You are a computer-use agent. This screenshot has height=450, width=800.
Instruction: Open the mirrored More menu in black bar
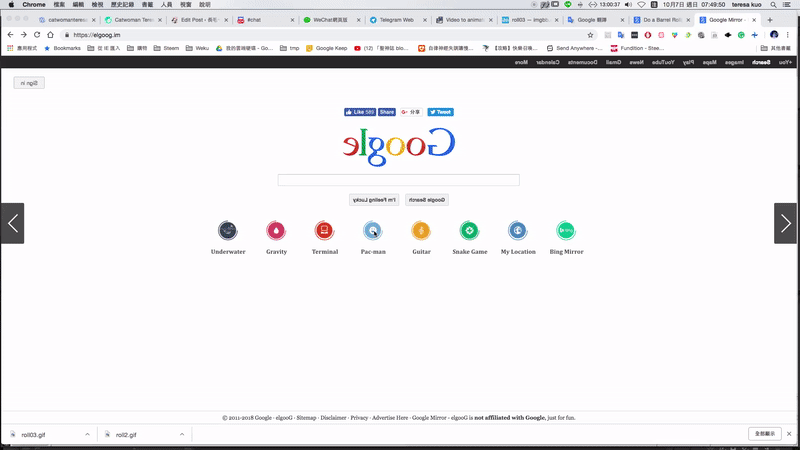point(521,62)
